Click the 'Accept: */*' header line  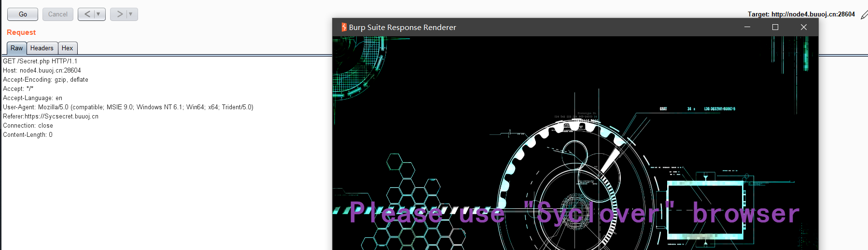(x=18, y=89)
